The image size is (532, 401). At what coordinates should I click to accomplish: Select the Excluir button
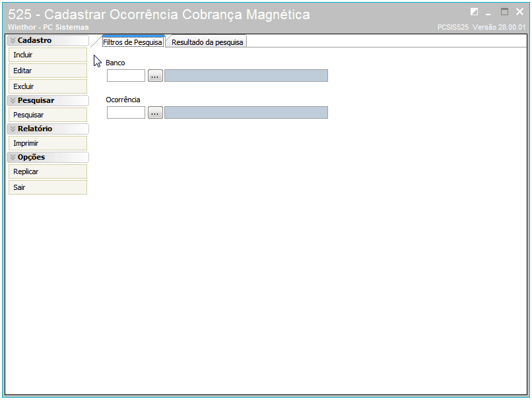pos(48,86)
